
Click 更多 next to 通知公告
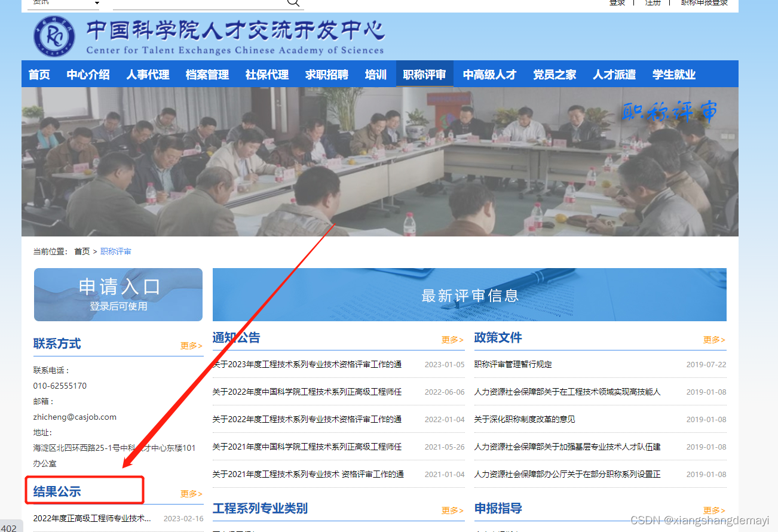(452, 340)
